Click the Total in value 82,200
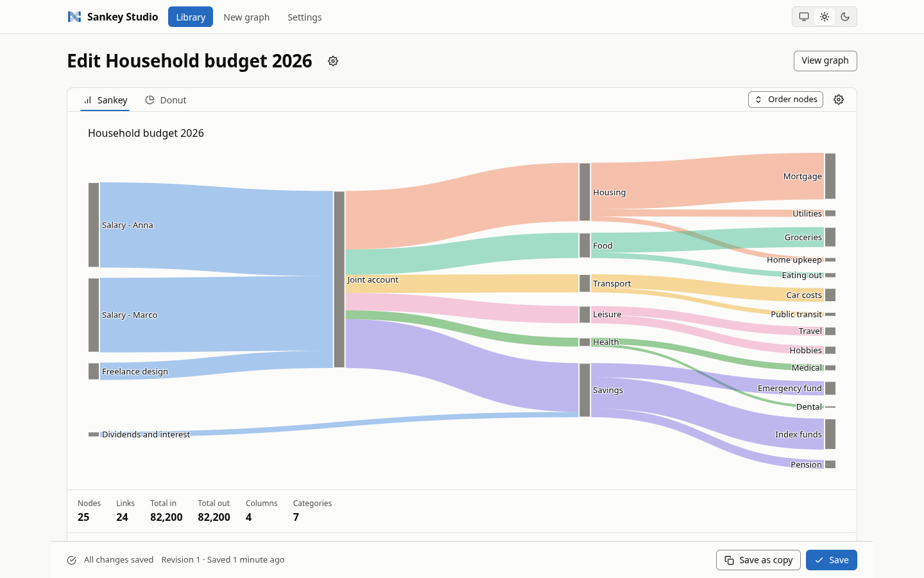Image resolution: width=924 pixels, height=578 pixels. [x=166, y=518]
